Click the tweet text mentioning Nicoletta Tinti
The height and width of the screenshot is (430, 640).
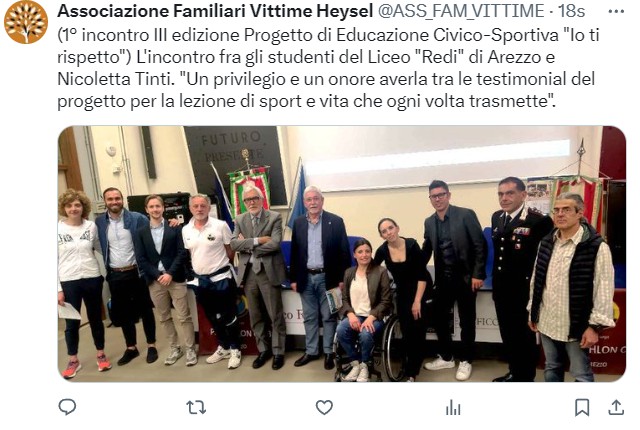pos(114,79)
